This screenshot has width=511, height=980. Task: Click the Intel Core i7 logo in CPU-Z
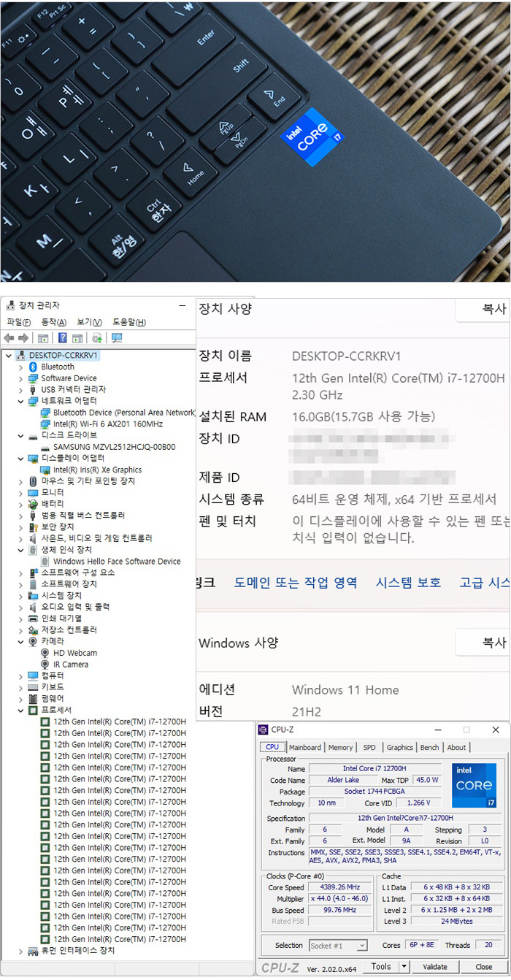474,785
